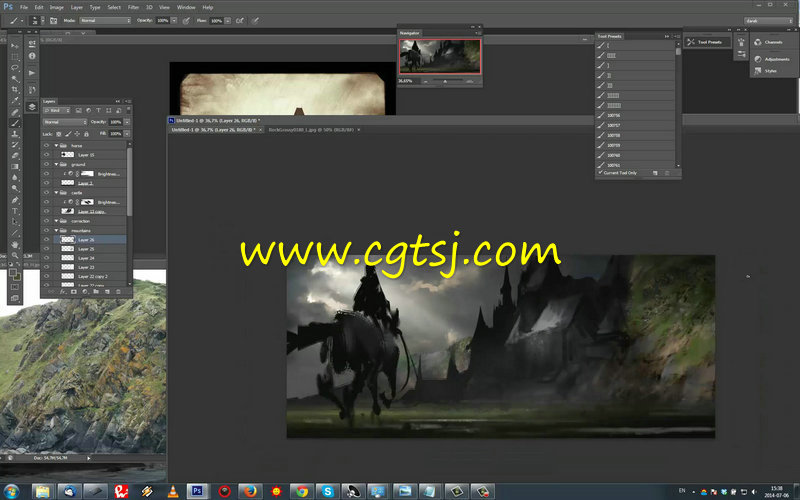800x500 pixels.
Task: Open the Image menu
Action: click(x=57, y=7)
